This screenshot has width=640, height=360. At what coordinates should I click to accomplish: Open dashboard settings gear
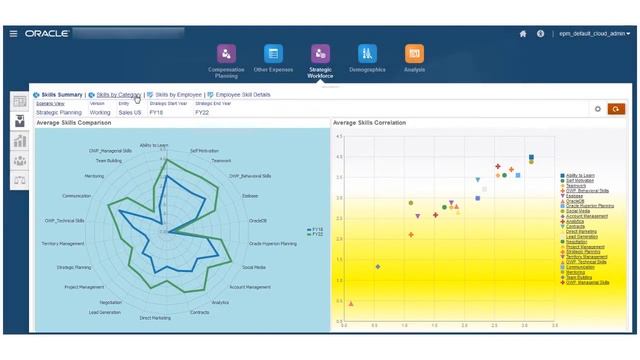(x=598, y=109)
